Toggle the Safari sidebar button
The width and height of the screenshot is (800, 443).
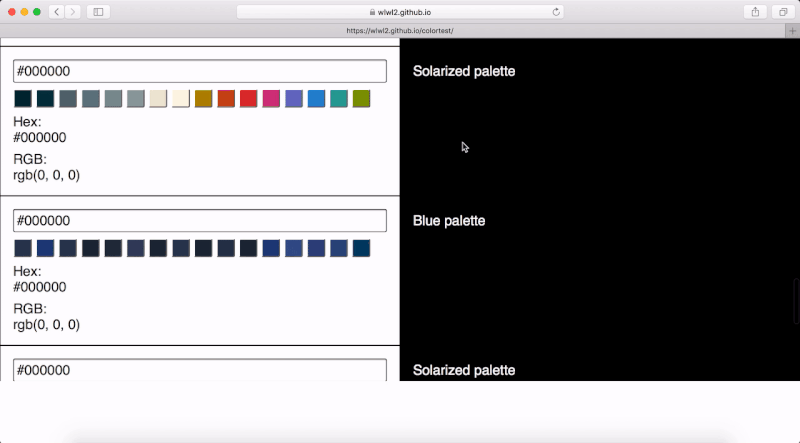pos(98,12)
